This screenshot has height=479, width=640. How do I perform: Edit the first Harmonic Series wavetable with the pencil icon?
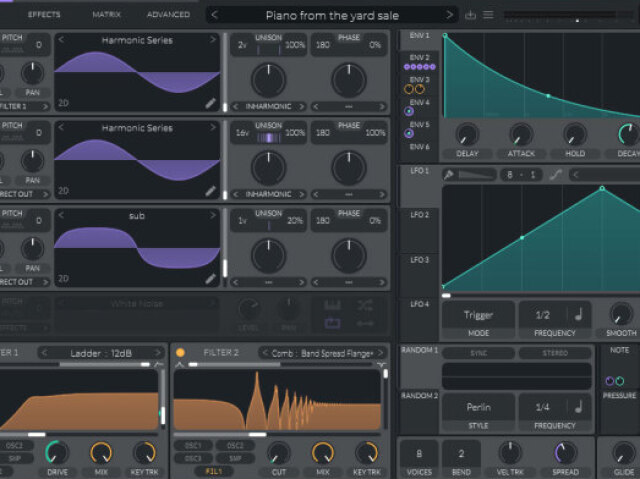coord(210,103)
